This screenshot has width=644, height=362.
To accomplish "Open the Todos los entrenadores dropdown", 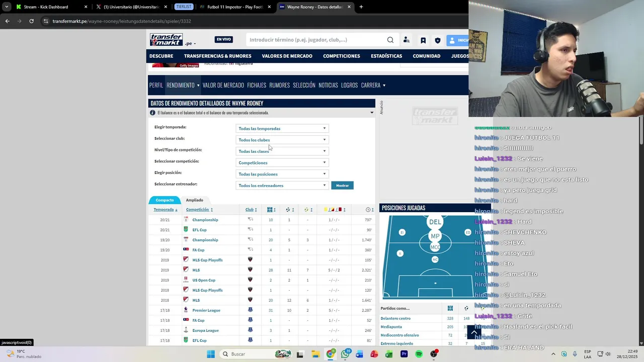I will [282, 186].
